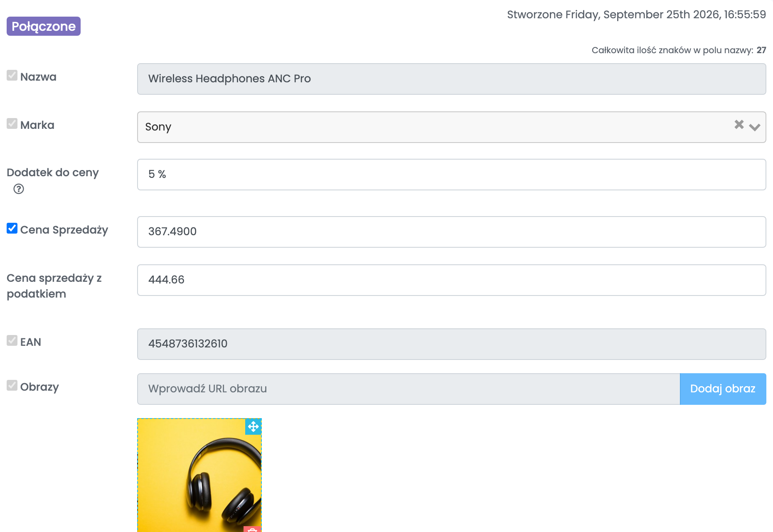Viewport: 773px width, 532px height.
Task: Open the headphones image thumbnail
Action: (x=199, y=475)
